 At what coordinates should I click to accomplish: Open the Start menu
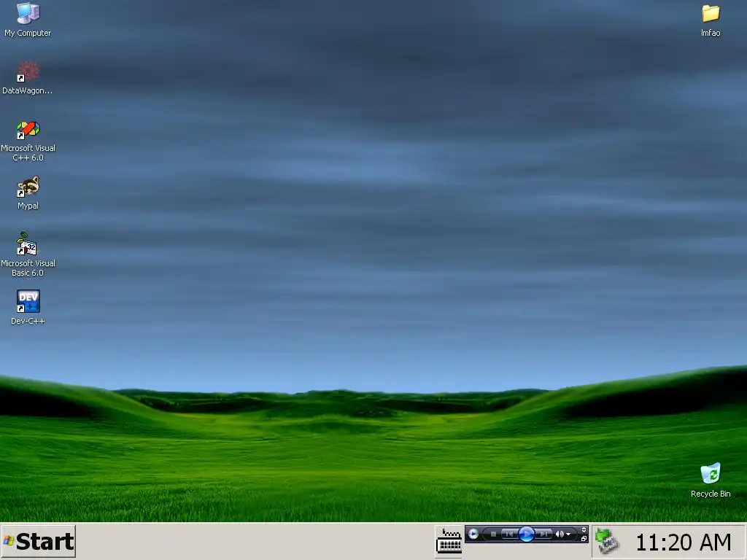[x=38, y=542]
